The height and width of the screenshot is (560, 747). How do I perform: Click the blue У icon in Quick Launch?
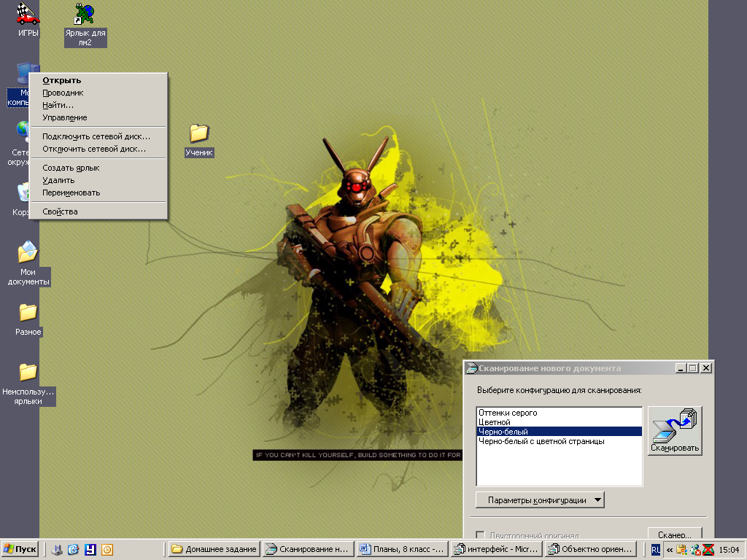(90, 549)
